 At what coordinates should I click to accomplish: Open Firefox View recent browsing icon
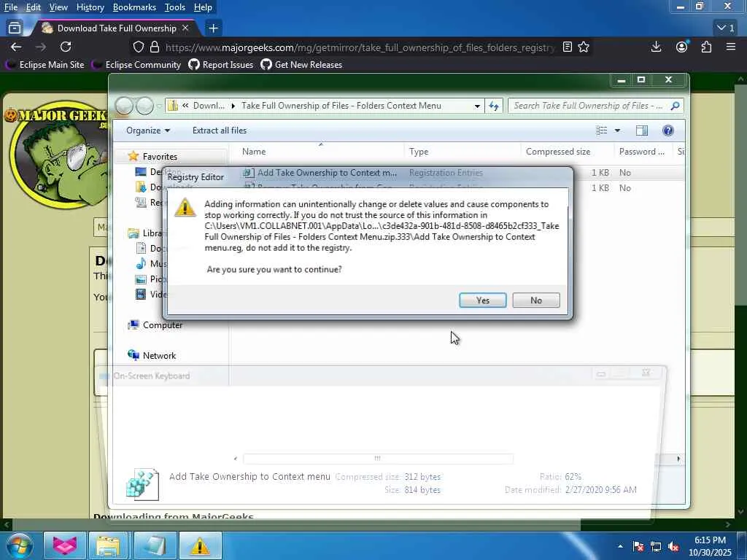pyautogui.click(x=15, y=28)
